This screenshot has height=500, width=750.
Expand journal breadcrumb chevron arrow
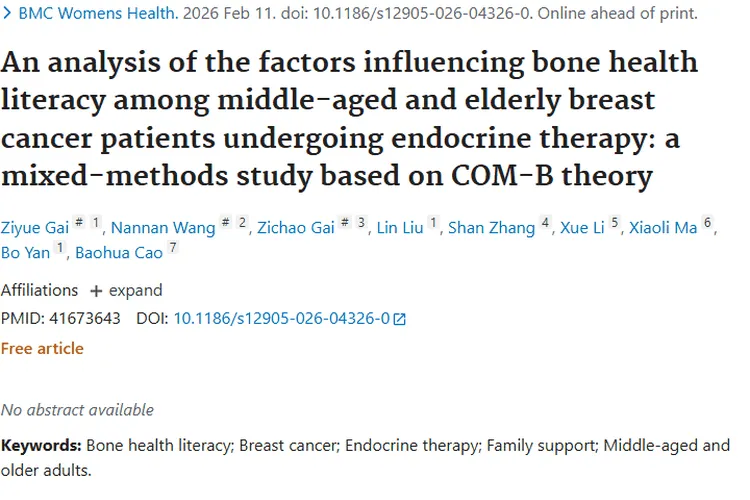(x=7, y=15)
